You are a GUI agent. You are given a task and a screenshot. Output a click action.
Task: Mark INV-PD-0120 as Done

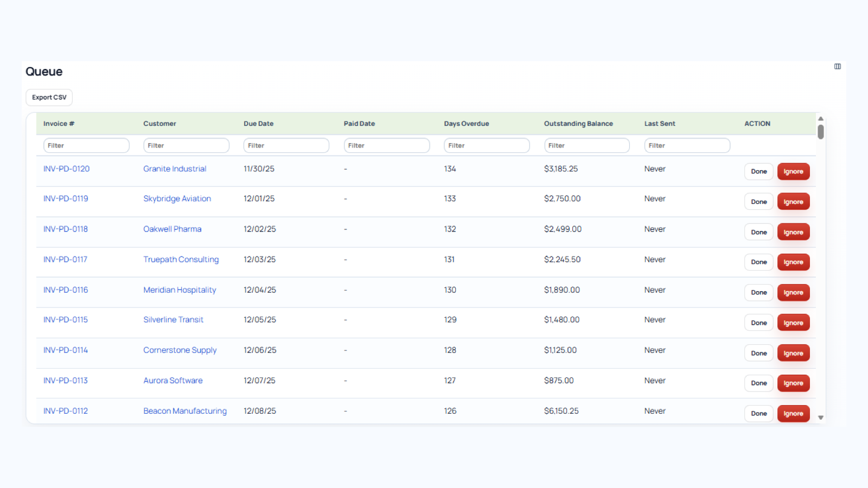(x=759, y=171)
